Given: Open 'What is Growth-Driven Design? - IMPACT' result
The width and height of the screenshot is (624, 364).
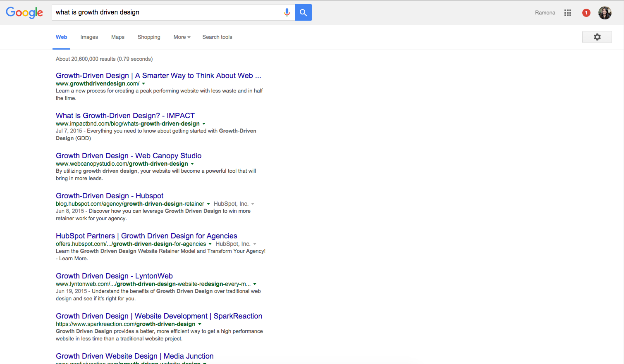Looking at the screenshot, I should 125,116.
